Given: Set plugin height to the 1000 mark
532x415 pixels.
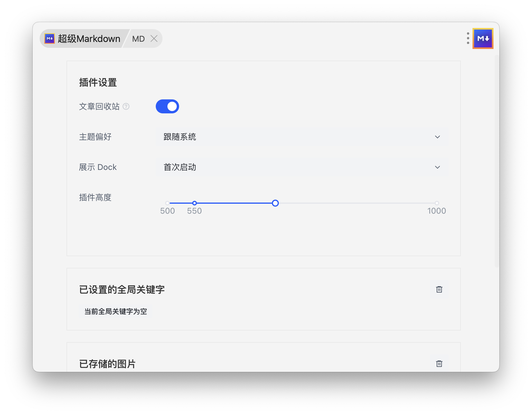Looking at the screenshot, I should (x=437, y=203).
